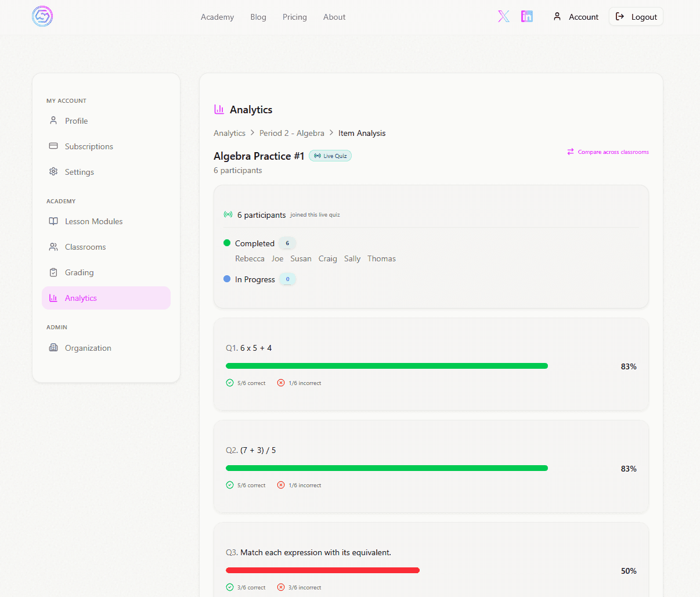The image size is (700, 597).
Task: Click participant name Craig
Action: tap(328, 258)
